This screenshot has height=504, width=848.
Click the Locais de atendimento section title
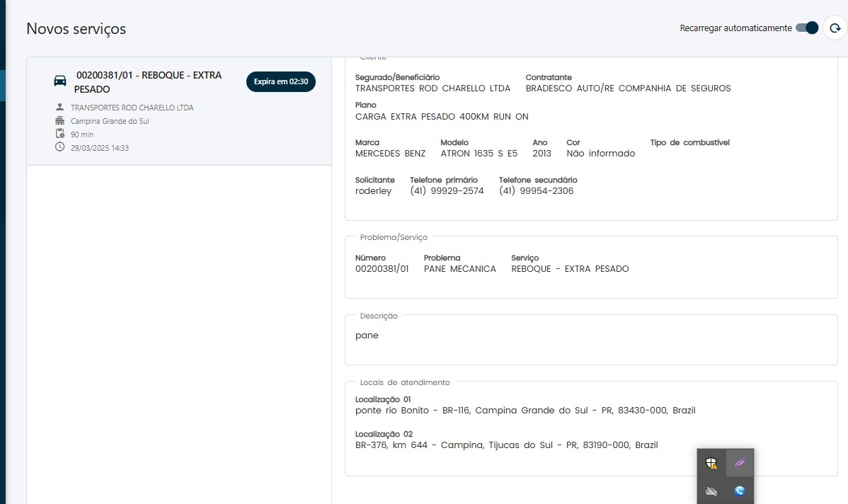(x=404, y=382)
